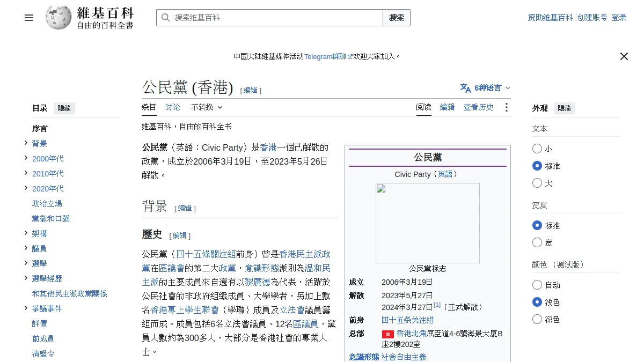Click the magnifier icon in search box
Viewport: 644px width, 362px height.
pyautogui.click(x=166, y=18)
